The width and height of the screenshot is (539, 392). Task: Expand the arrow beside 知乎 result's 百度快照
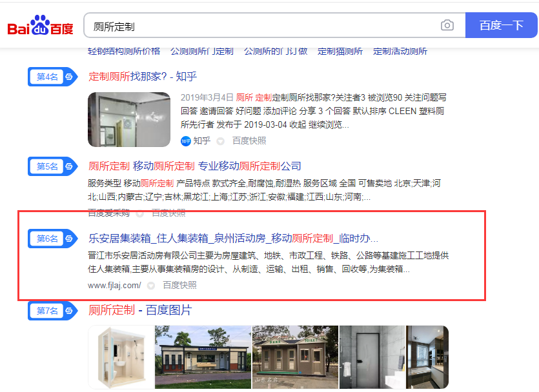click(220, 141)
